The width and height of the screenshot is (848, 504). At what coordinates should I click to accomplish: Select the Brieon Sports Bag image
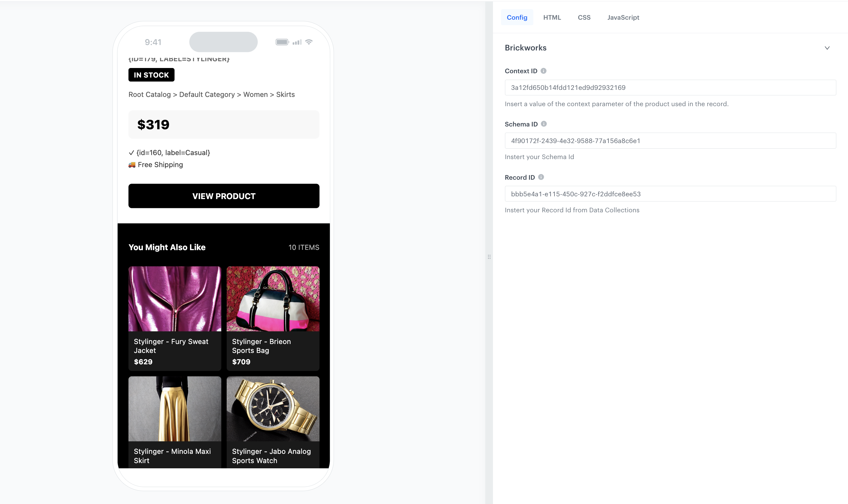click(x=273, y=299)
